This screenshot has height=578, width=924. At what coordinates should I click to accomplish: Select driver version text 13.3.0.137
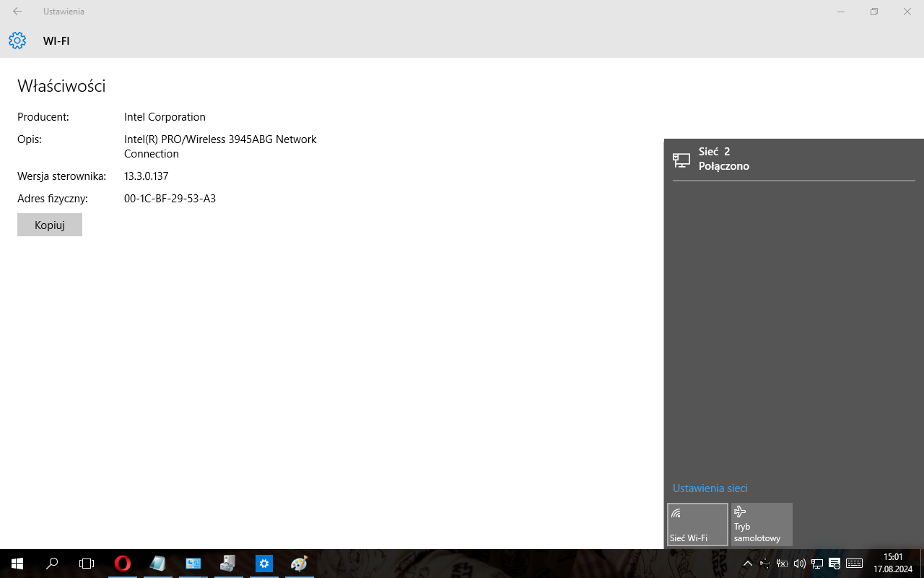(x=147, y=176)
